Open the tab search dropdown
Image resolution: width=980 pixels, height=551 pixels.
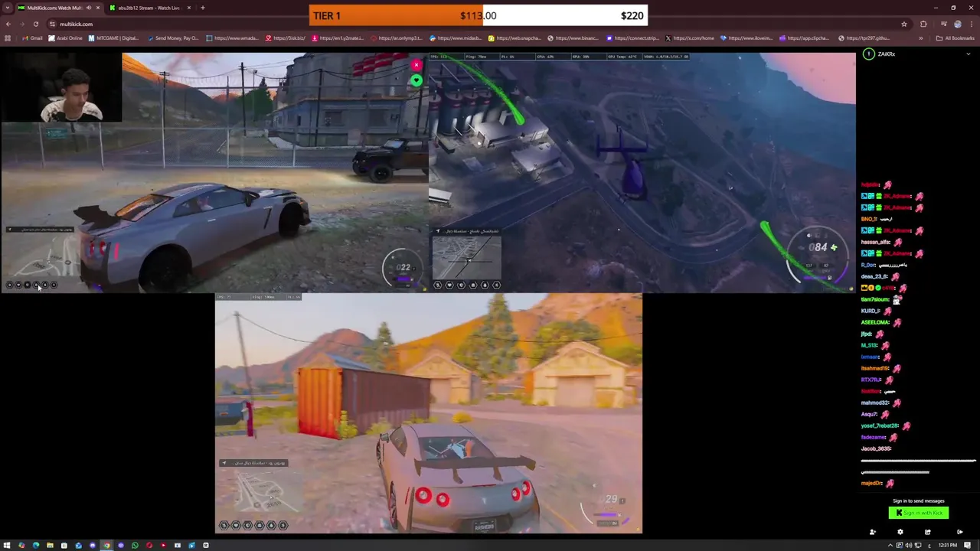7,8
